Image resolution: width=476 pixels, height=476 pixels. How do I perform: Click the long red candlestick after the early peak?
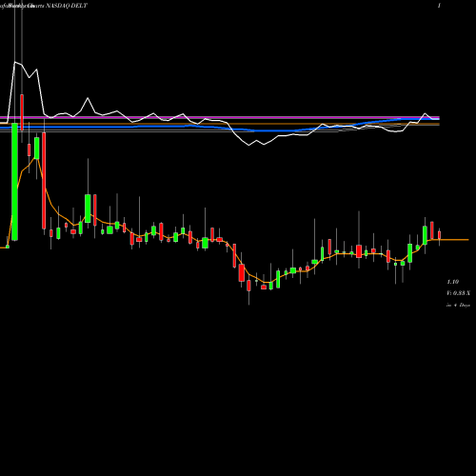(44, 181)
